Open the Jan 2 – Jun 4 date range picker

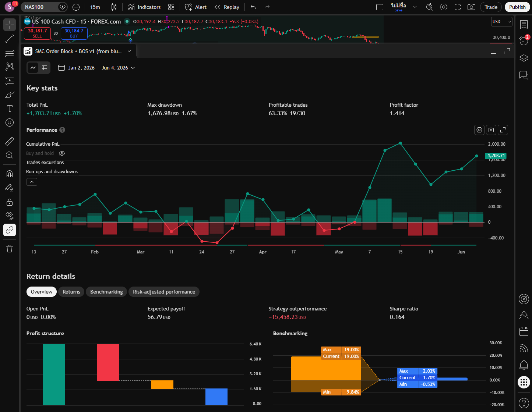click(97, 68)
